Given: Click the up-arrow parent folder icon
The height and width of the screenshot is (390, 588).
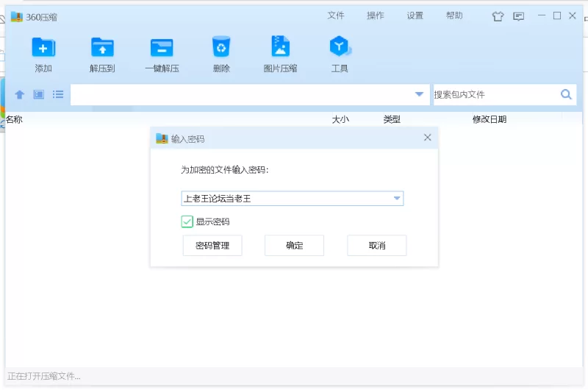Looking at the screenshot, I should [x=20, y=95].
